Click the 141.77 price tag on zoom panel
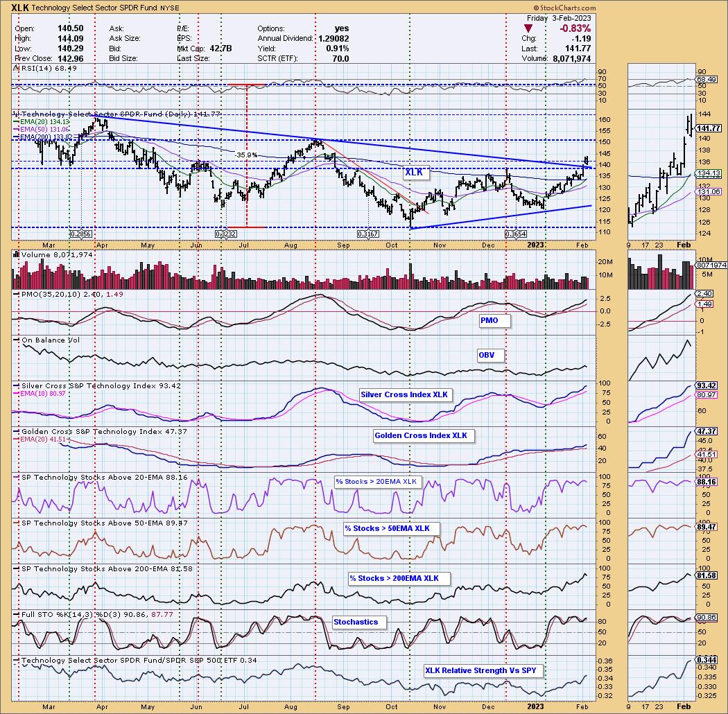This screenshot has height=714, width=728. pyautogui.click(x=709, y=129)
